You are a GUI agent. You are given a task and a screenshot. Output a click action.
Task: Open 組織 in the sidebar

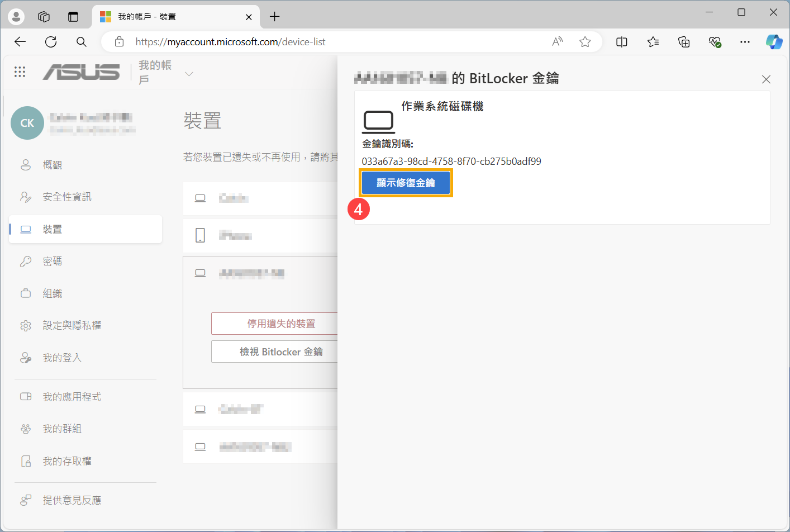[x=85, y=293]
